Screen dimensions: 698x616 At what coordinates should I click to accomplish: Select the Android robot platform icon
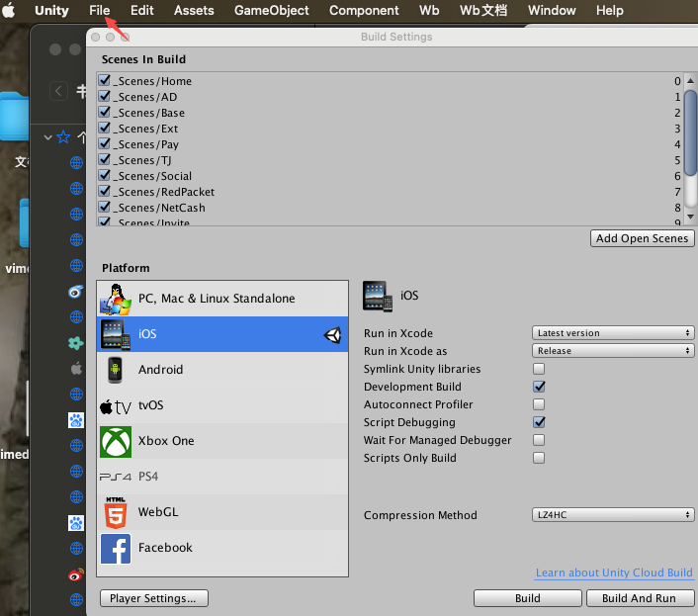(x=116, y=370)
